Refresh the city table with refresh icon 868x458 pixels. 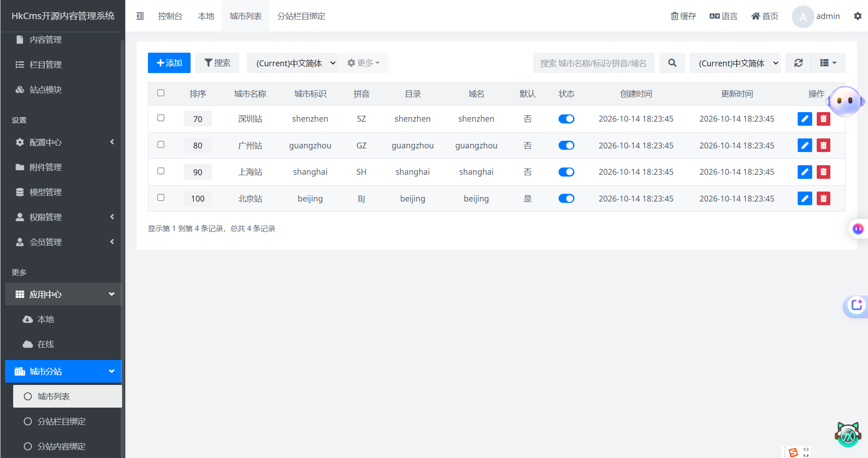pyautogui.click(x=798, y=63)
